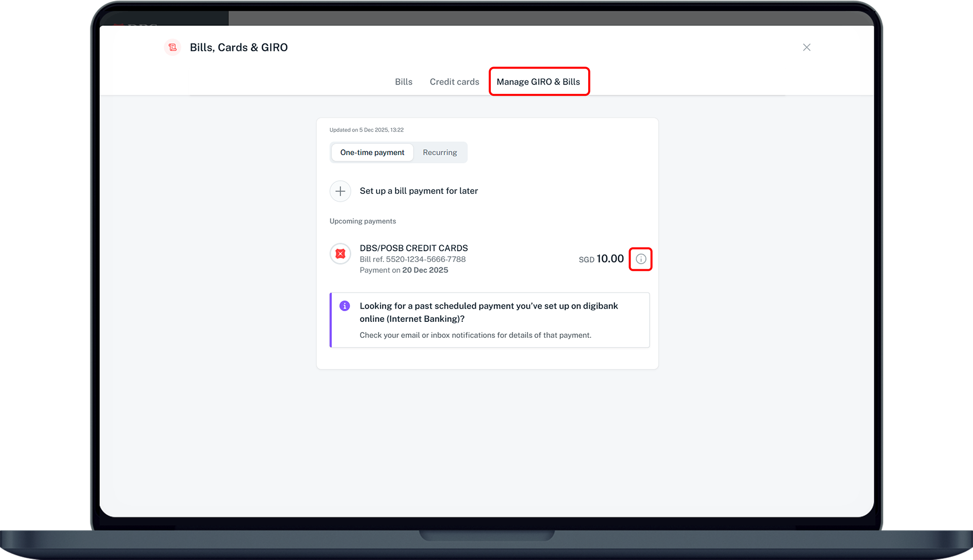Click the payment date 20 Dec 2025
Image resolution: width=973 pixels, height=560 pixels.
[x=425, y=270]
